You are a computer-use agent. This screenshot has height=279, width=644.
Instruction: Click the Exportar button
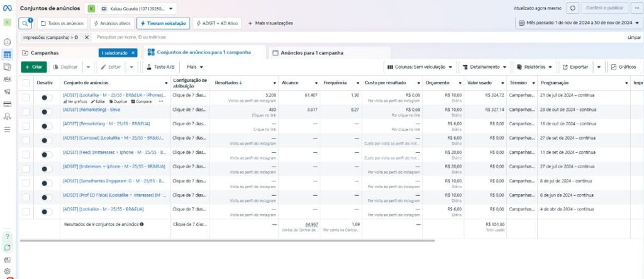[576, 67]
